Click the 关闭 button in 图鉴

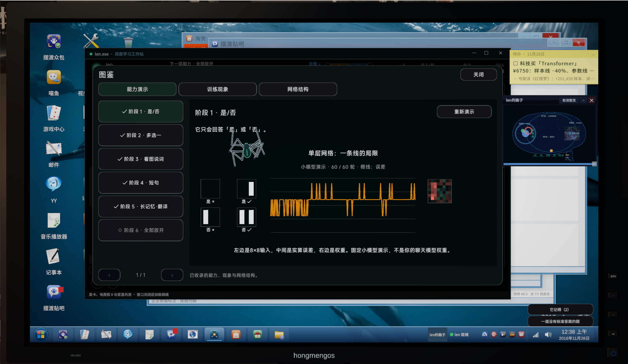[478, 74]
